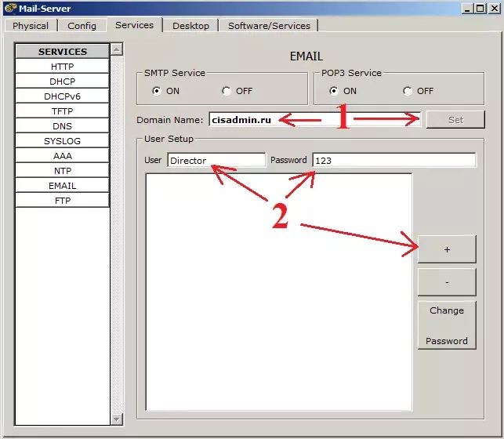Switch to Software/Services tab
This screenshot has width=504, height=439.
(269, 26)
